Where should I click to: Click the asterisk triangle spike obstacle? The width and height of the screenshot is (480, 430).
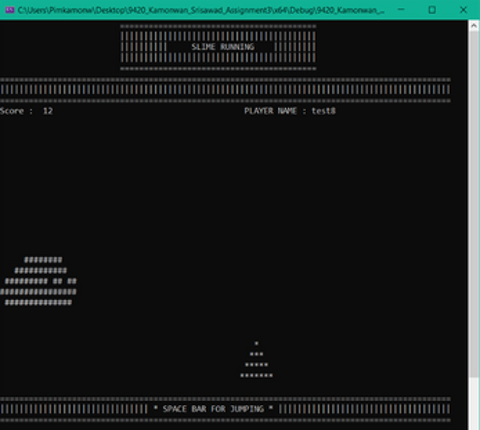[x=256, y=359]
